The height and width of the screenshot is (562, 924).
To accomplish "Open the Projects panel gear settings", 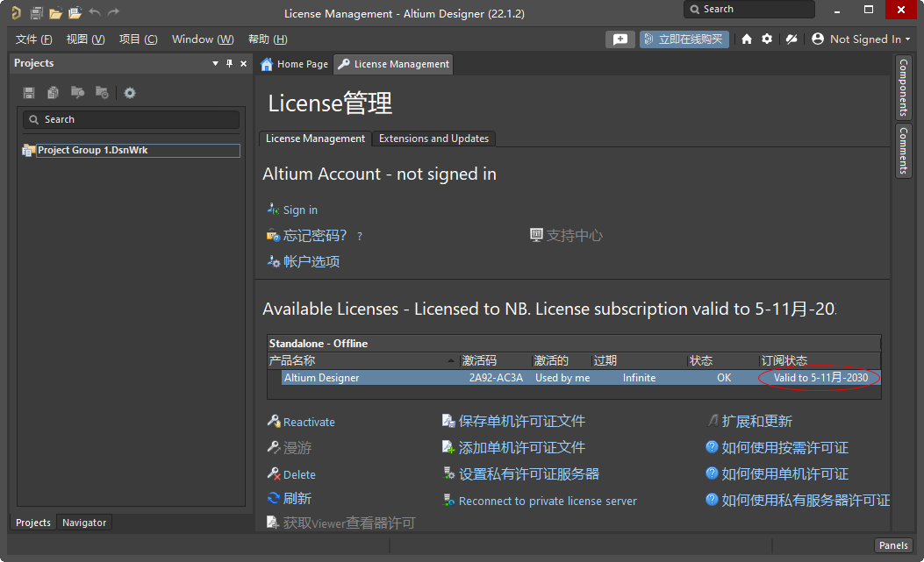I will pos(130,92).
